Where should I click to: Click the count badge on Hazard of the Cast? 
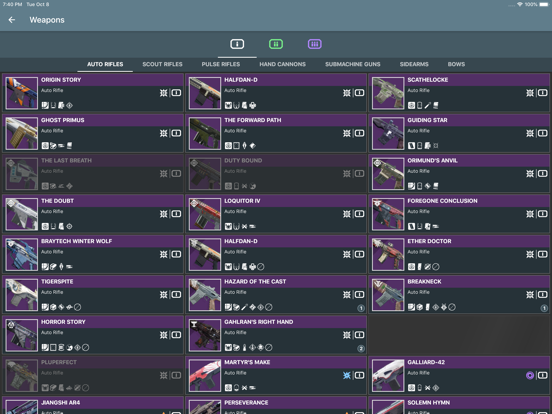(361, 308)
